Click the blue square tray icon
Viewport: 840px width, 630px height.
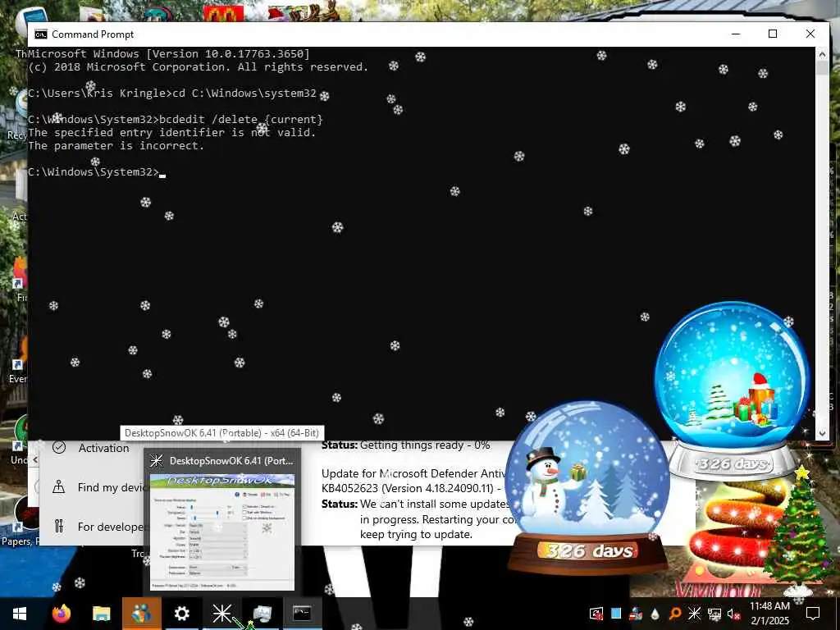616,614
